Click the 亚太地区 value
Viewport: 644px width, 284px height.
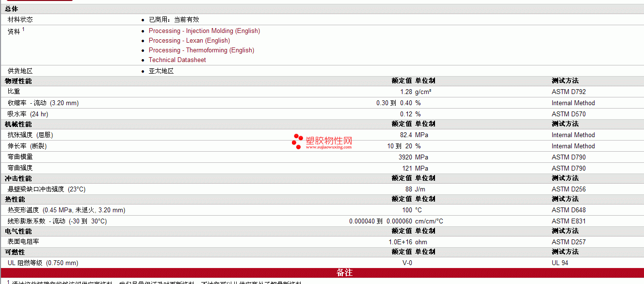click(x=161, y=71)
